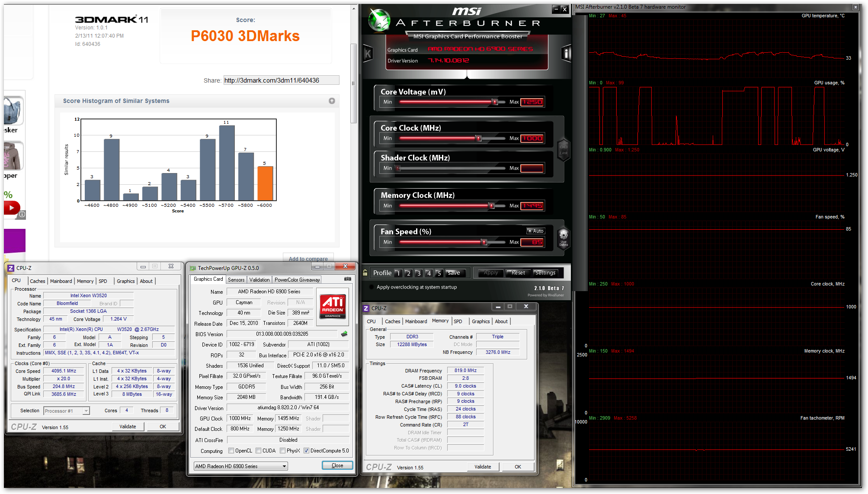This screenshot has height=494, width=868.
Task: Open the About tab in left CPU-Z
Action: (146, 281)
